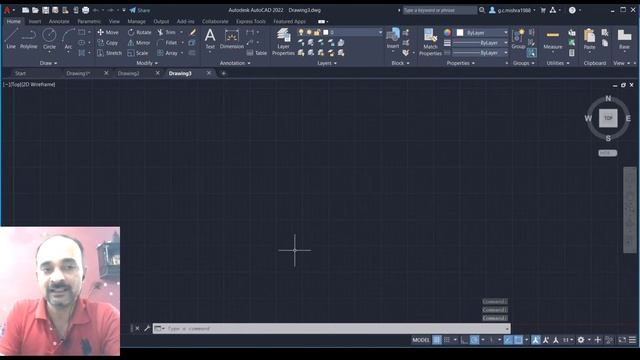Click the Group tool
Image resolution: width=640 pixels, height=360 pixels.
[x=518, y=39]
